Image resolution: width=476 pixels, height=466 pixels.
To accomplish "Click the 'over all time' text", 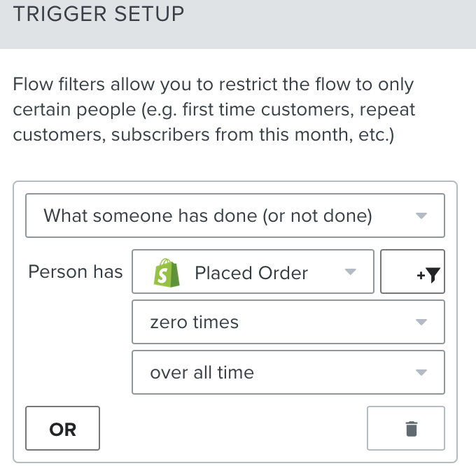I will (202, 373).
